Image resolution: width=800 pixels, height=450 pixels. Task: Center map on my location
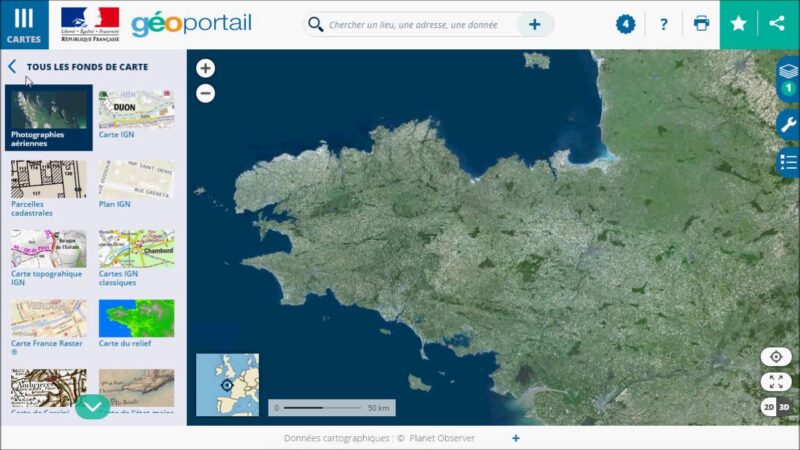tap(776, 357)
